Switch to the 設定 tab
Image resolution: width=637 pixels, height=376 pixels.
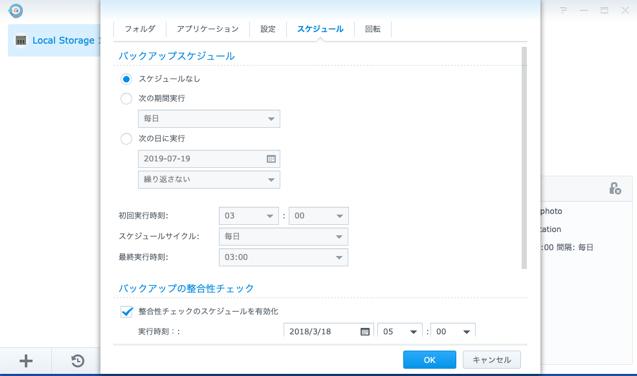(x=268, y=29)
